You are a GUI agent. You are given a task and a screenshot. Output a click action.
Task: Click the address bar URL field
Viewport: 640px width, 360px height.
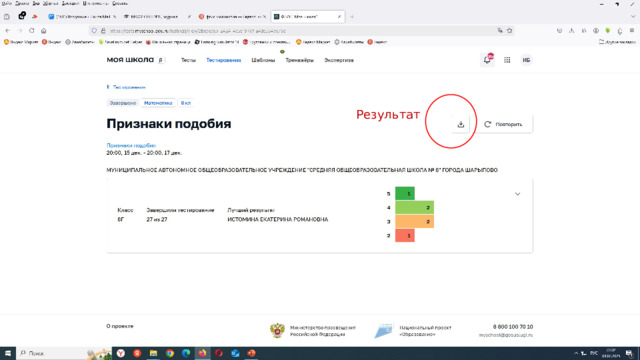pyautogui.click(x=301, y=31)
